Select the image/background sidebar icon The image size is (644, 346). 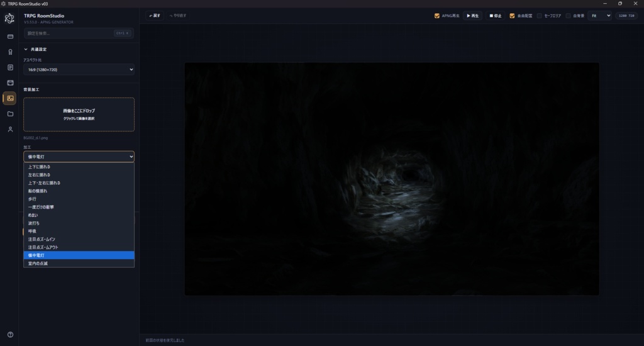(10, 98)
